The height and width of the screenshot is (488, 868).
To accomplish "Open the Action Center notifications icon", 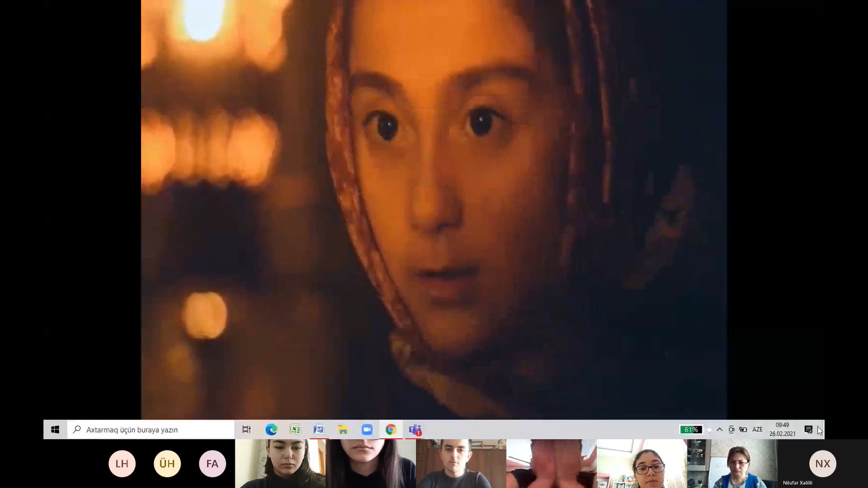I will (808, 429).
